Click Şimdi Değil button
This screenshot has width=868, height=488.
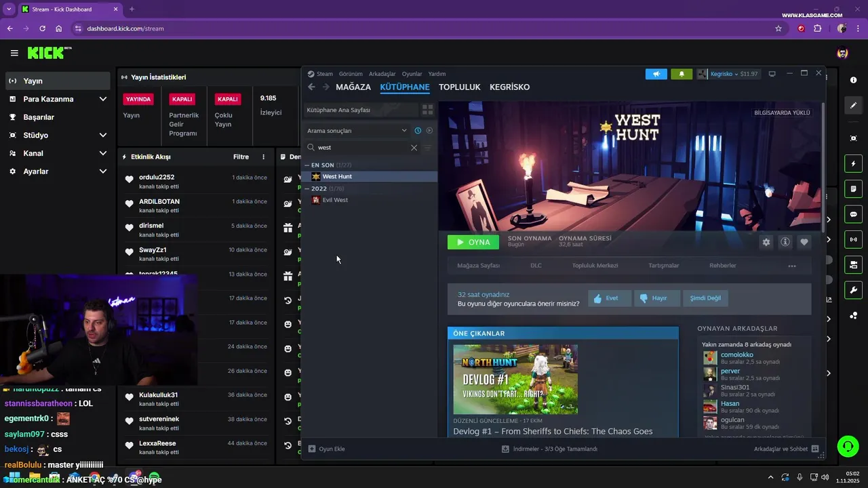pos(705,298)
